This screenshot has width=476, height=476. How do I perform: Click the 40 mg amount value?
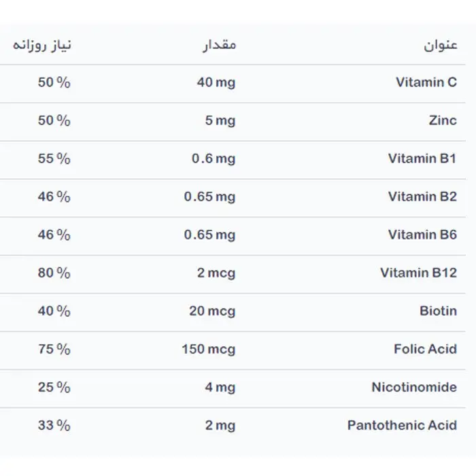tap(216, 82)
